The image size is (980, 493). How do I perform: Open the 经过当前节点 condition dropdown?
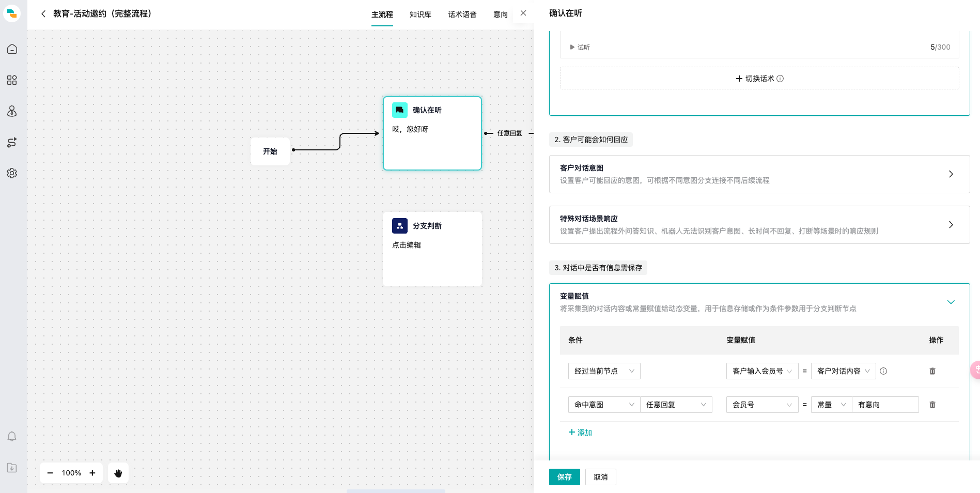click(x=604, y=371)
